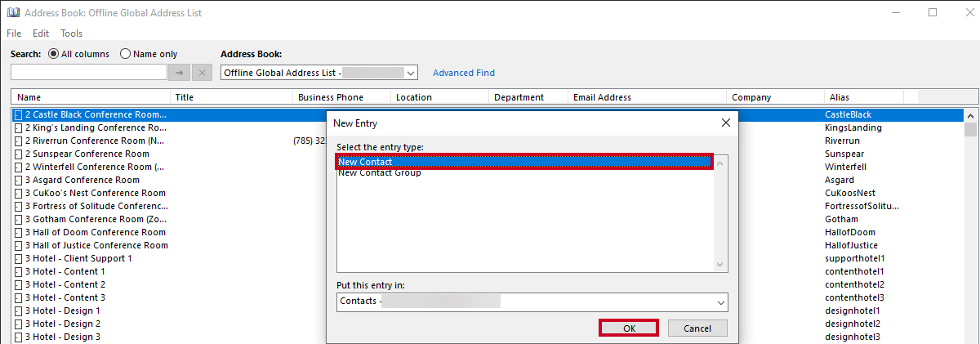
Task: Sort by the Company column header
Action: pyautogui.click(x=775, y=97)
